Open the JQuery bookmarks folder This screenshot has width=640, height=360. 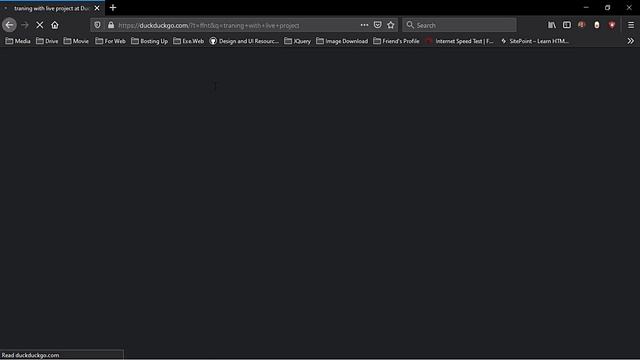pos(297,41)
